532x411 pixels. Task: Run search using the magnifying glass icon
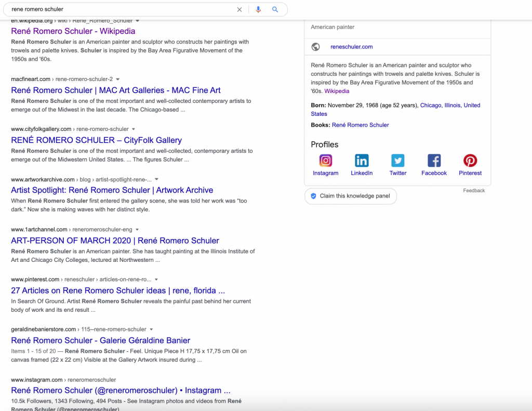(x=275, y=9)
